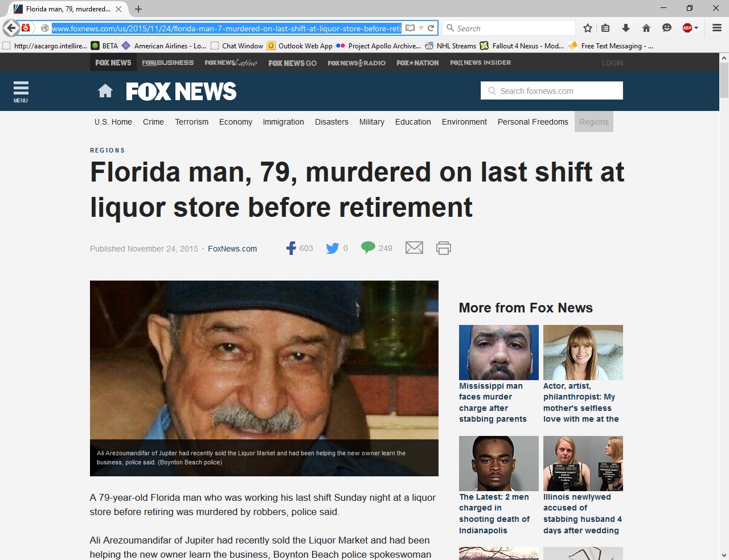Open the Immigration section
729x560 pixels.
point(283,122)
